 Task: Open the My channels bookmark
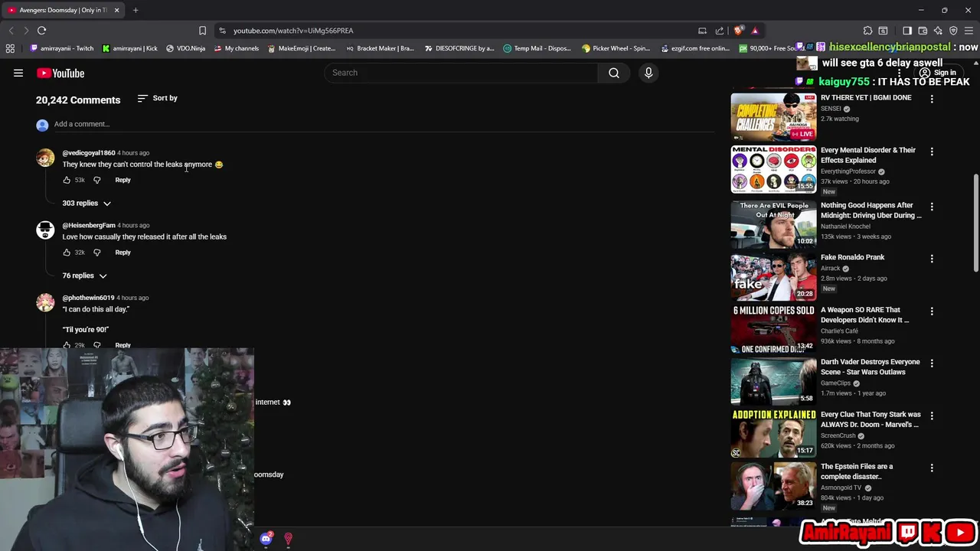coord(237,48)
